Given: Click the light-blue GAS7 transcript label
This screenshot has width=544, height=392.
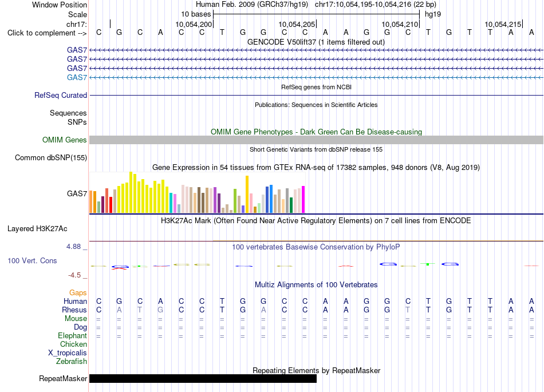Looking at the screenshot, I should (77, 77).
